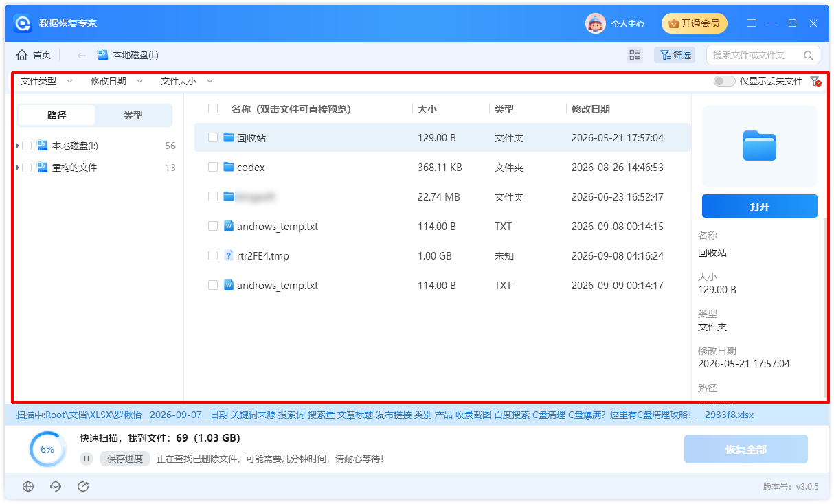Viewport: 834px width, 504px height.
Task: Click the circular arrow icon in bottom bar
Action: pos(83,487)
